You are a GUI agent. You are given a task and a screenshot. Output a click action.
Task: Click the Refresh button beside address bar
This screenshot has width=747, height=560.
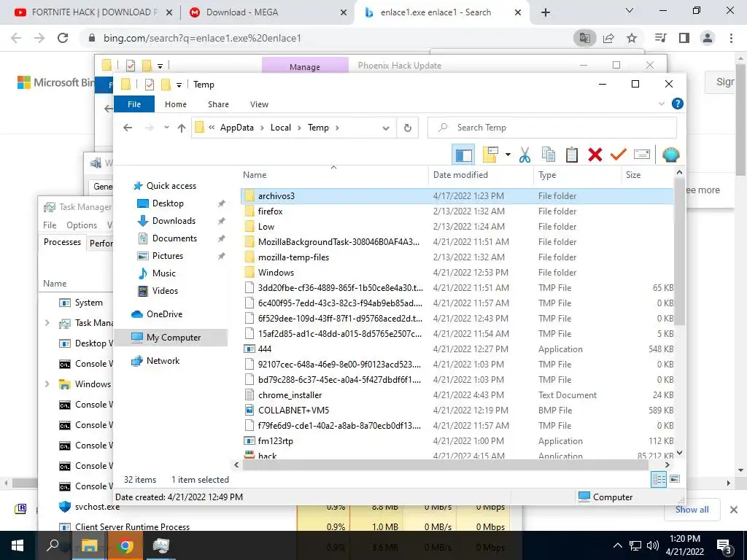point(407,128)
